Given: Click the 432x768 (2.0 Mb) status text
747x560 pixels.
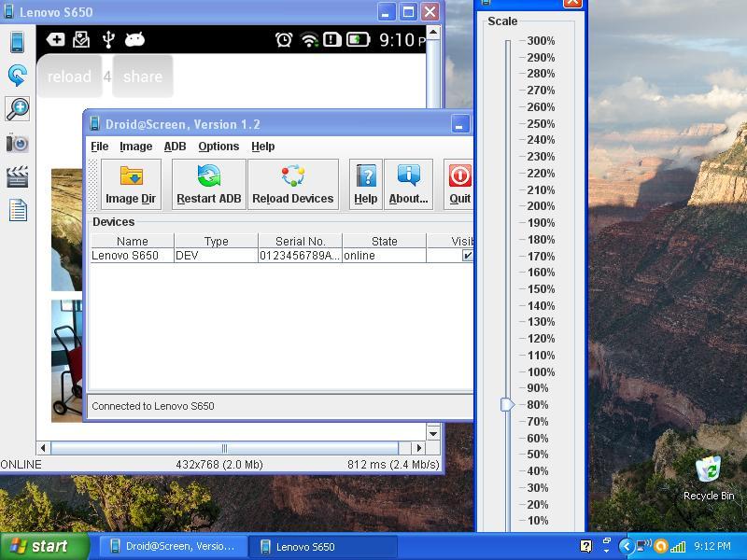Looking at the screenshot, I should [x=219, y=464].
